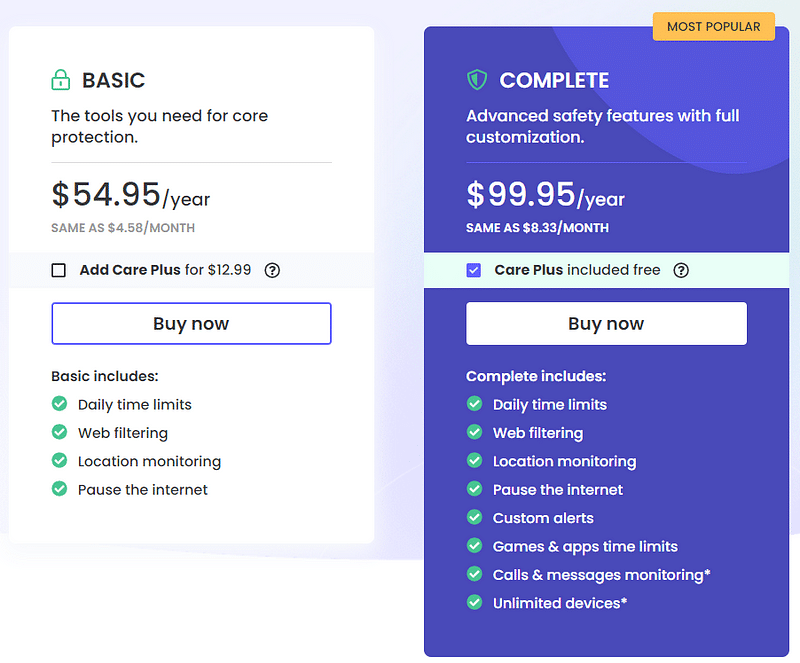The width and height of the screenshot is (800, 663).
Task: Click Buy now on the Basic plan
Action: pyautogui.click(x=191, y=324)
